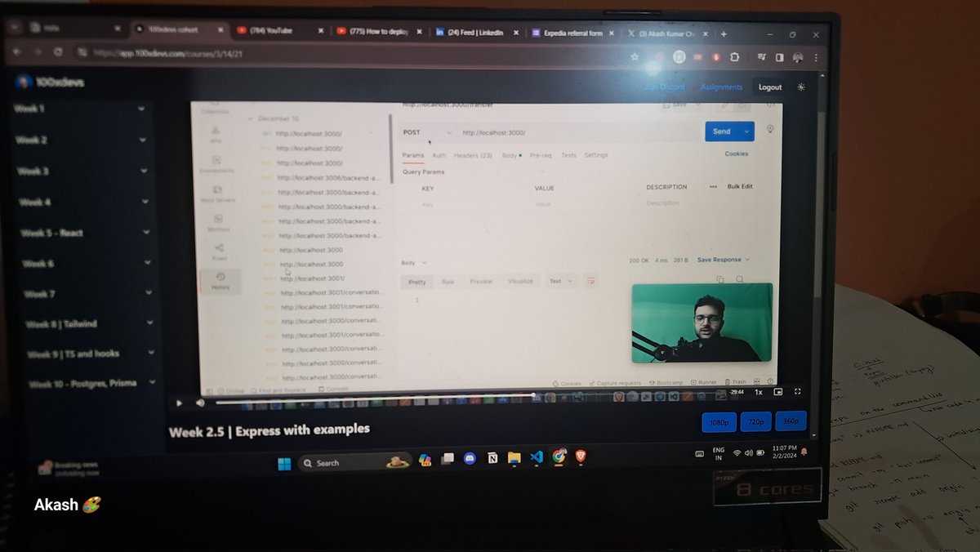Click the Logout button top right
The height and width of the screenshot is (552, 980).
click(x=768, y=87)
